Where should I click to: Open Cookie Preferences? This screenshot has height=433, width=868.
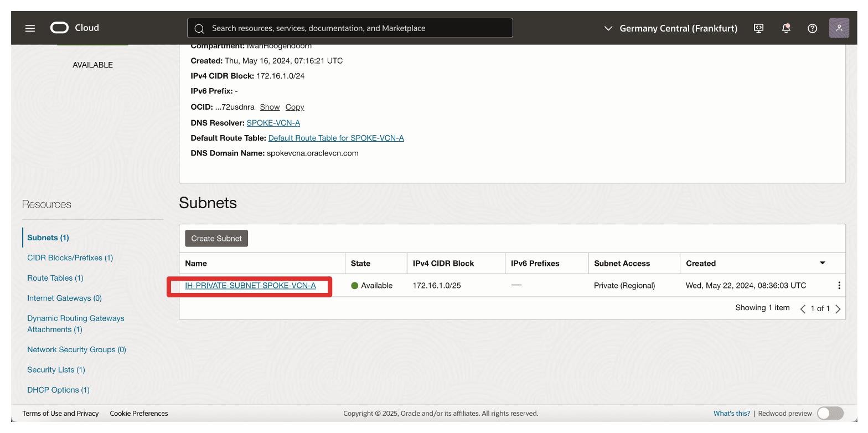pos(139,413)
